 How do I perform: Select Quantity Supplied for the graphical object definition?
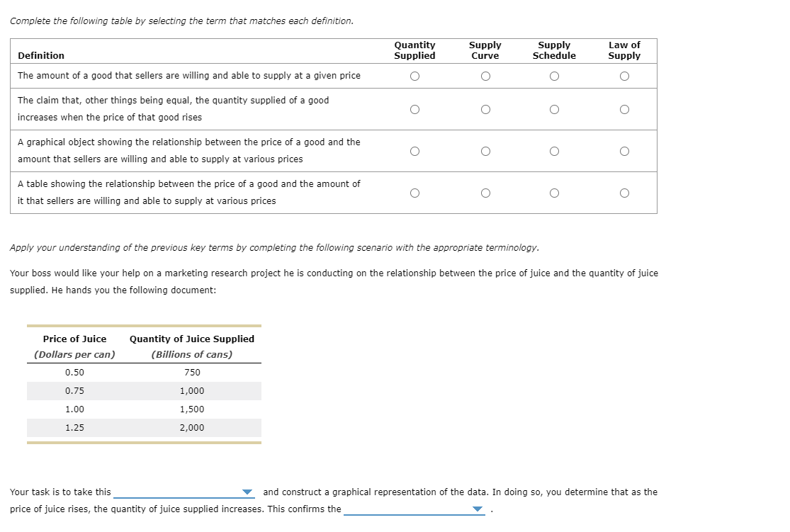point(415,151)
